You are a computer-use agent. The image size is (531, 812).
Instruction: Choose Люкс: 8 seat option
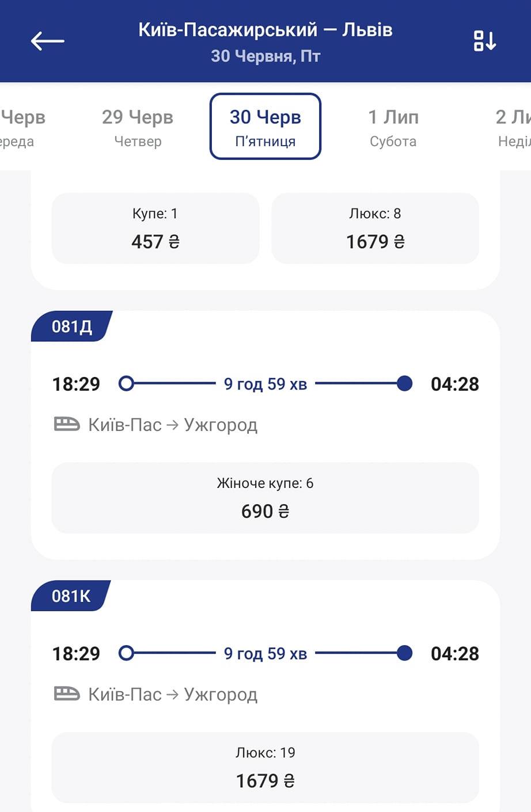(x=375, y=228)
